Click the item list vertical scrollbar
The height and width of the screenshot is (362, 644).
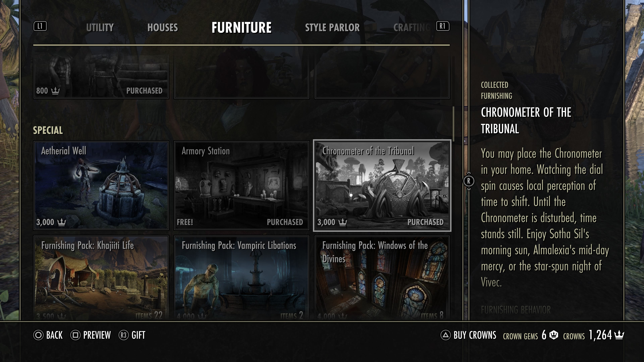453,124
